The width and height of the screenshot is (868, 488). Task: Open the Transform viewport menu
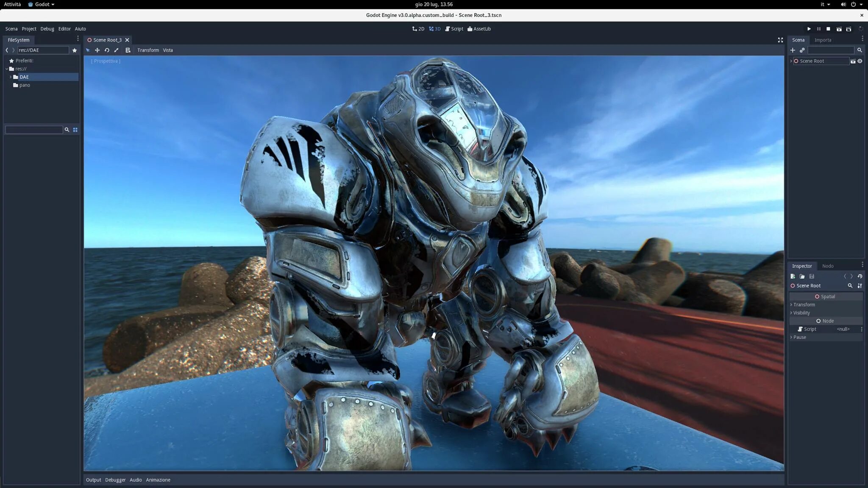pos(148,50)
